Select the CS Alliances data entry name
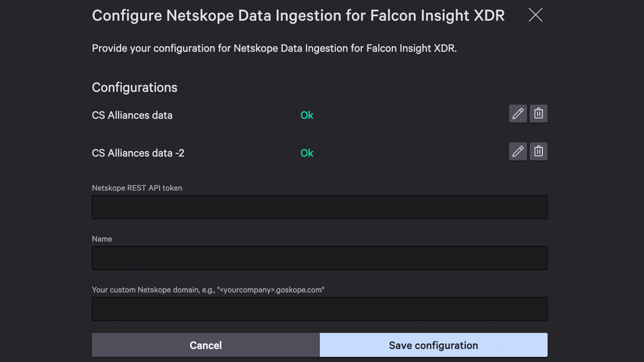Viewport: 644px width, 362px height. coord(132,115)
